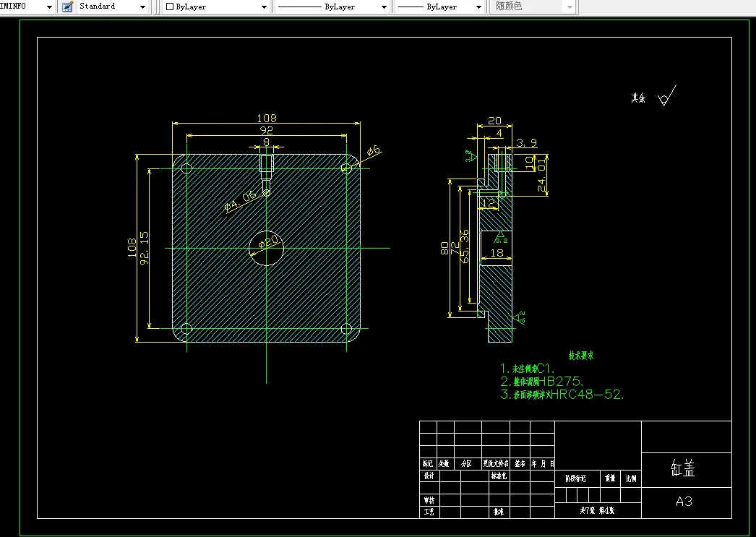Click the vertical 65.36 dimension text

tap(464, 246)
